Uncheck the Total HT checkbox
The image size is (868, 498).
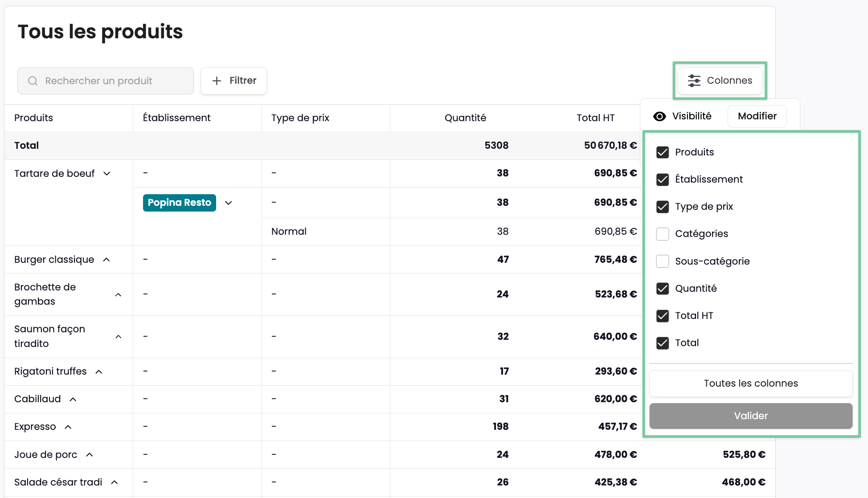663,316
